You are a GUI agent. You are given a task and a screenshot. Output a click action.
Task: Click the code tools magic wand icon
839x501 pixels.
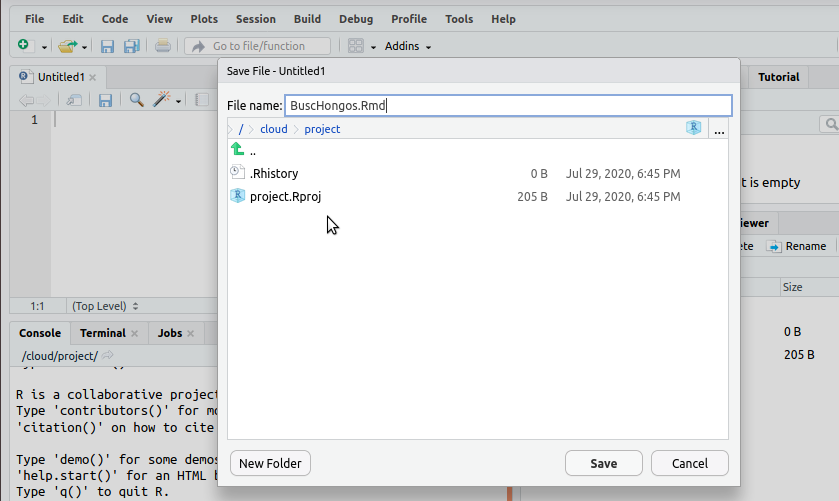click(x=161, y=100)
